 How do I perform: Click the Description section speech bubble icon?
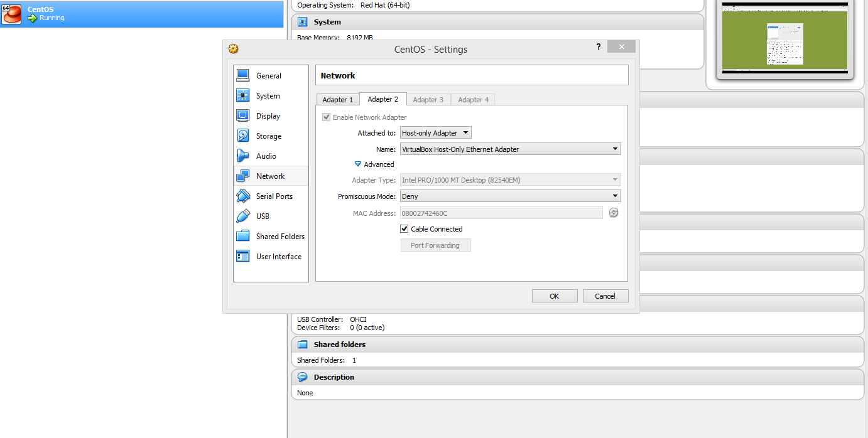pos(302,377)
